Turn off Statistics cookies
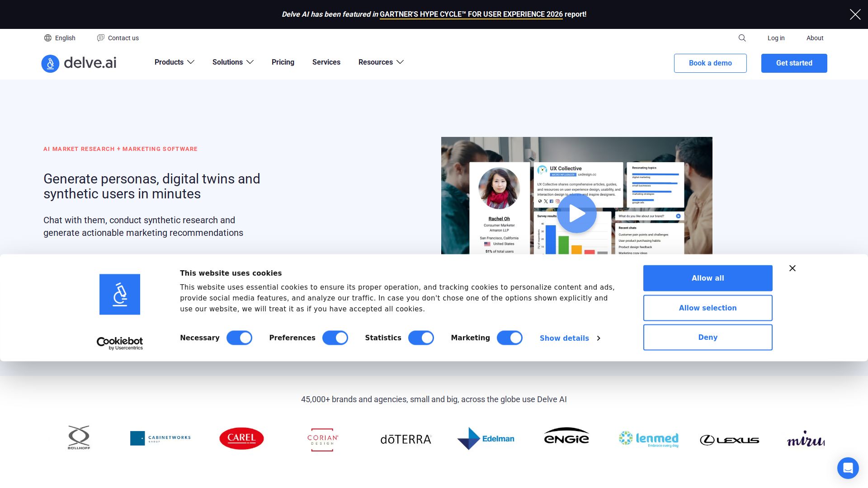 pyautogui.click(x=421, y=338)
